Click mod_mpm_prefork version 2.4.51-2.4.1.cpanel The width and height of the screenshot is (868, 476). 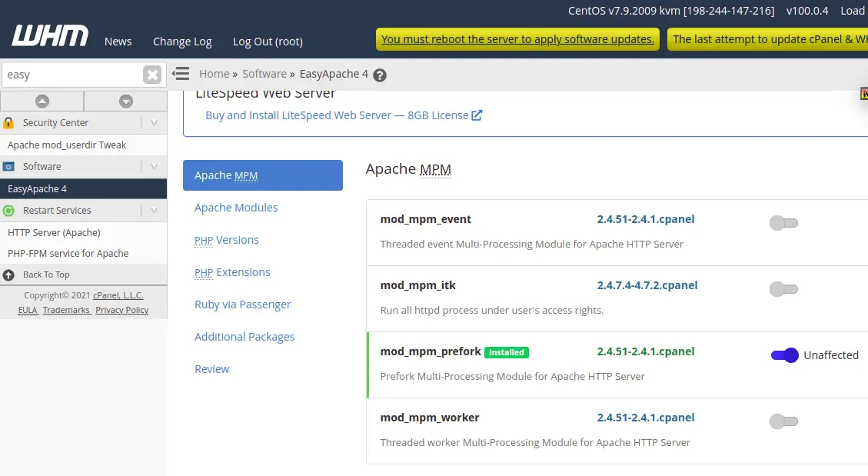coord(646,351)
